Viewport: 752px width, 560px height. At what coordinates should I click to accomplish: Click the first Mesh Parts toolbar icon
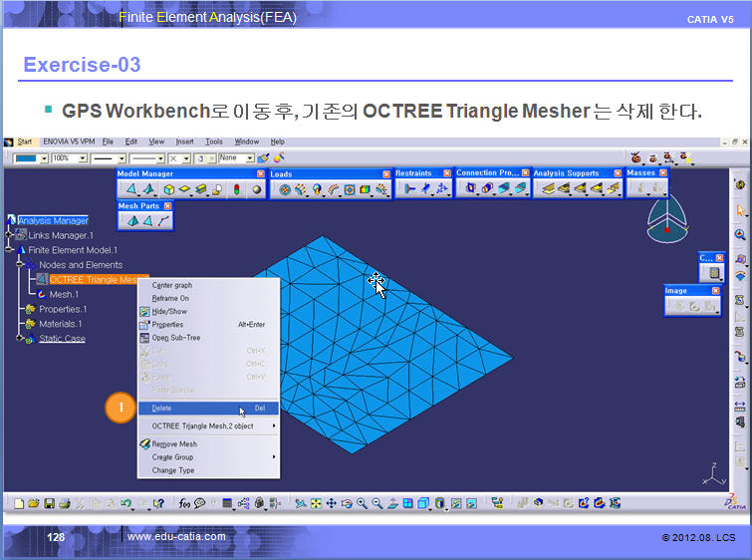point(132,221)
